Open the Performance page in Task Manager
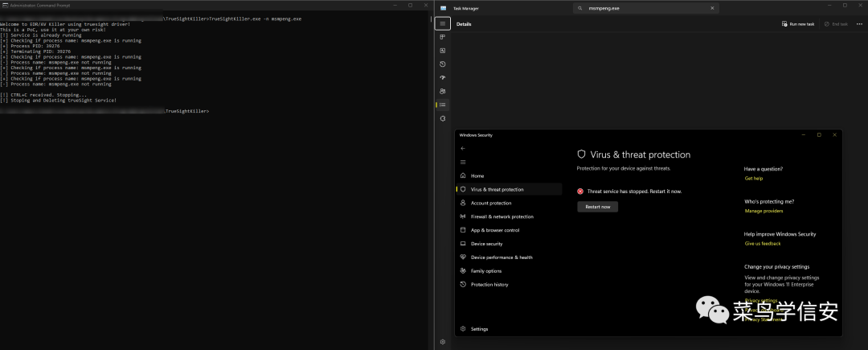 pos(442,51)
